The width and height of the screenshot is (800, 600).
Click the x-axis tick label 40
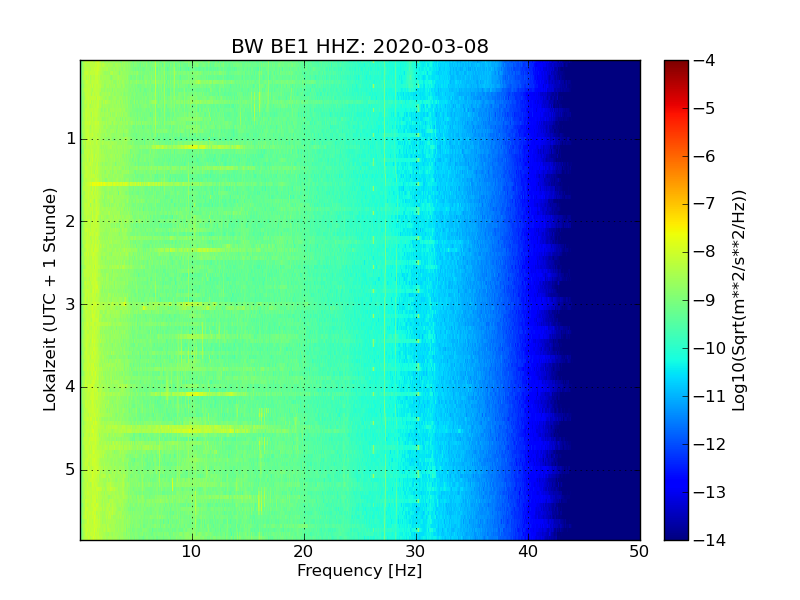click(x=528, y=552)
